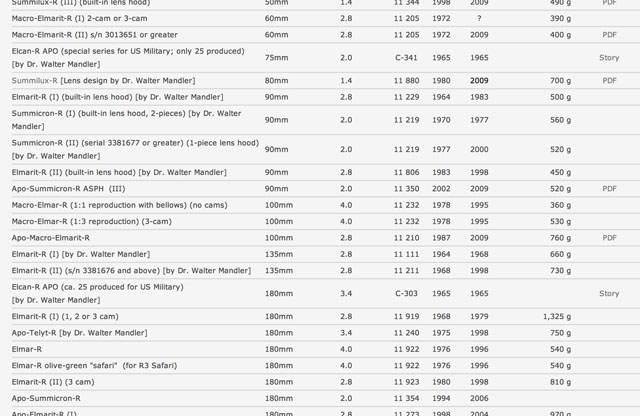Click order number '11 880' cell
The width and height of the screenshot is (640, 416).
(406, 80)
